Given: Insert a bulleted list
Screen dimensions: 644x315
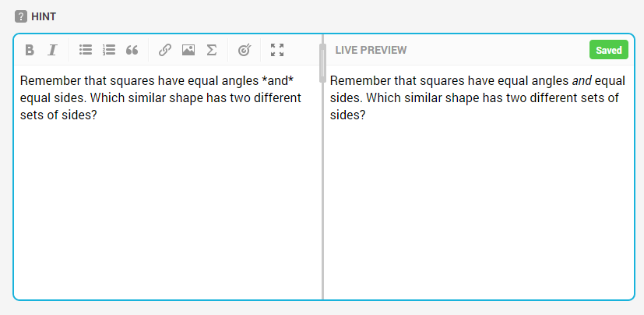Looking at the screenshot, I should [x=86, y=50].
